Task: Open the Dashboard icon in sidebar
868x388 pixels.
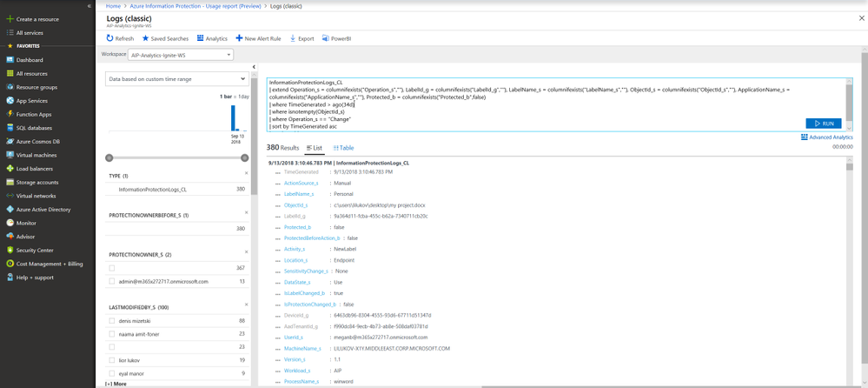Action: point(10,60)
